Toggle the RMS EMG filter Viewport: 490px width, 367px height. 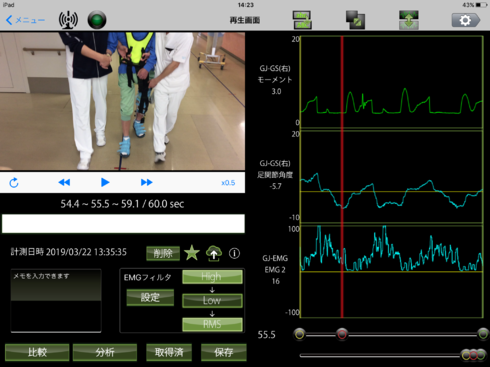click(212, 324)
